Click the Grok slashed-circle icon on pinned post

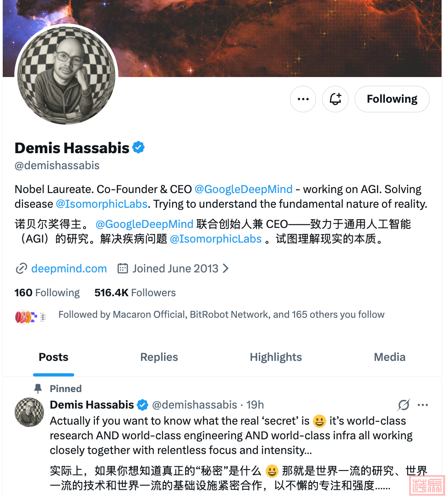point(404,404)
